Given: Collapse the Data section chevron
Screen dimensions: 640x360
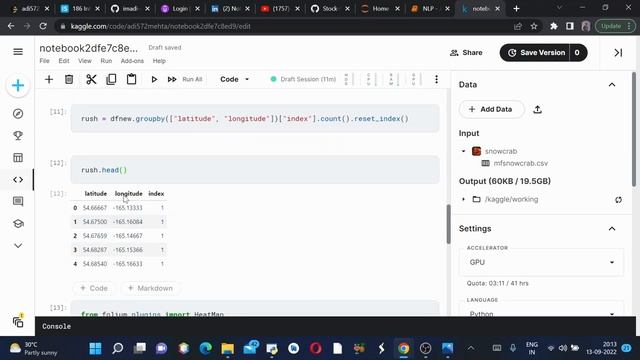Looking at the screenshot, I should (612, 85).
